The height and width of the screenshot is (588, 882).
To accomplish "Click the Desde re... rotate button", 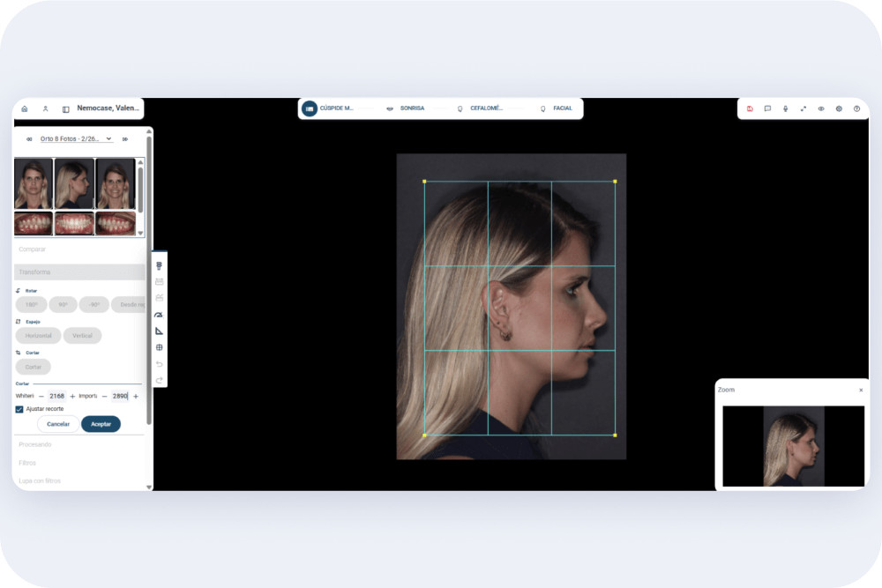I will pyautogui.click(x=128, y=305).
